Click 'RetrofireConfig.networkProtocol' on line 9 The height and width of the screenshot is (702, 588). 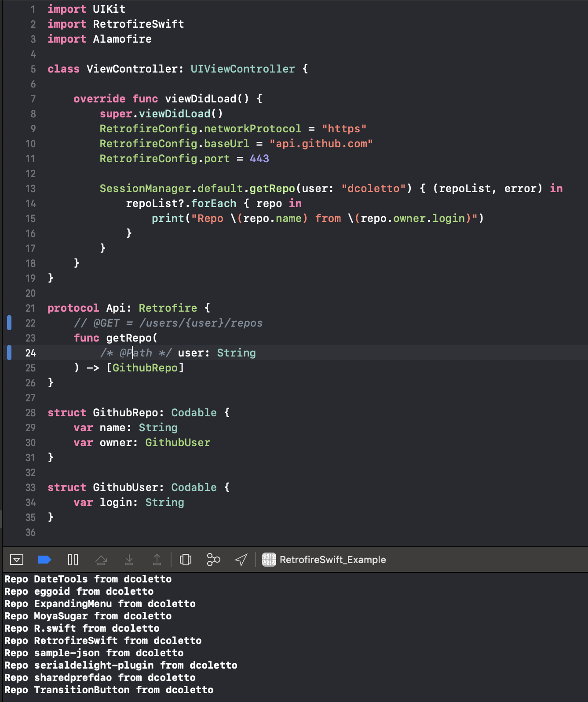pyautogui.click(x=201, y=129)
